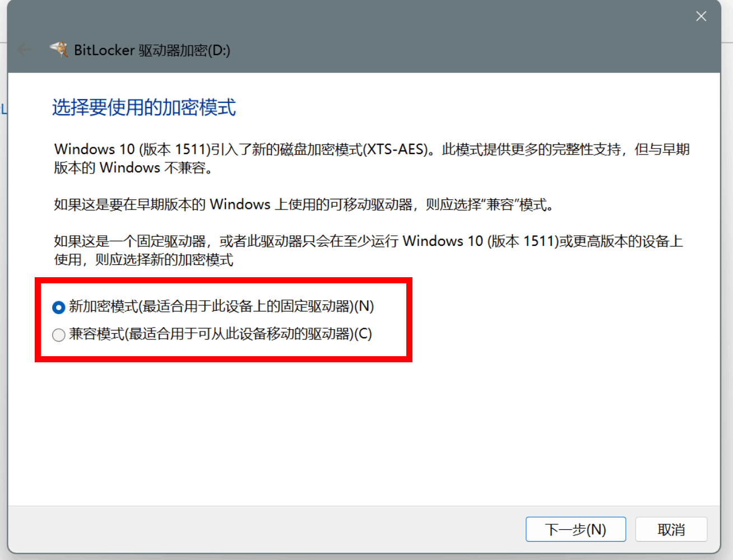The image size is (733, 560).
Task: Select the 新加密模式 radio button
Action: [x=58, y=307]
